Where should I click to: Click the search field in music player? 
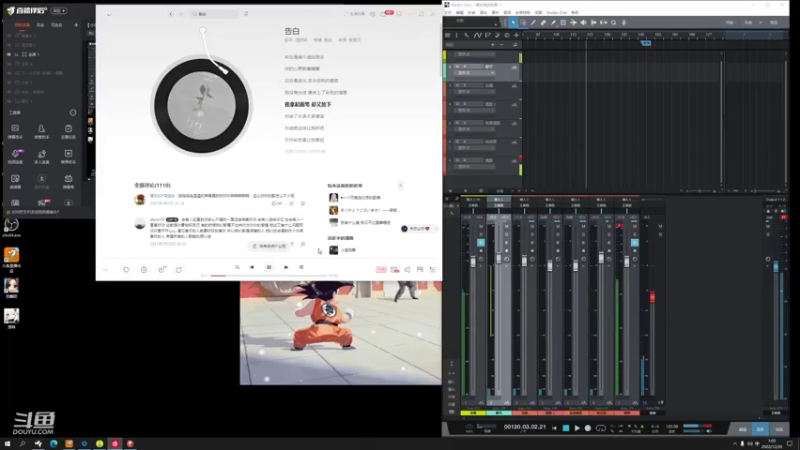pos(214,14)
